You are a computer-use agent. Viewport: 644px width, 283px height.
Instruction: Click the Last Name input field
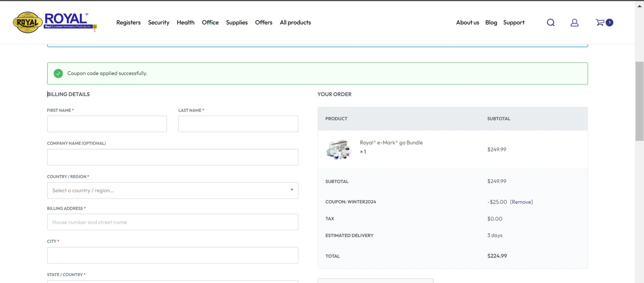pos(238,124)
